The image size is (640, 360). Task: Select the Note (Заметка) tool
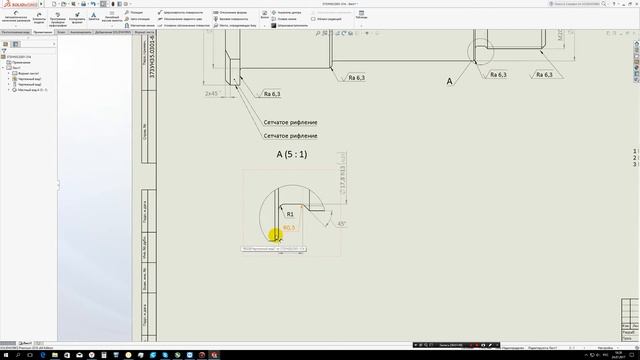(x=93, y=16)
